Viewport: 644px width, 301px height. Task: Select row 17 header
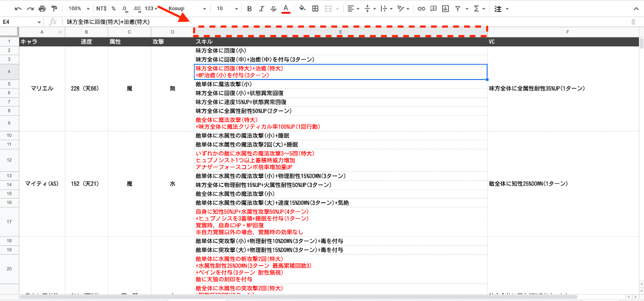click(x=9, y=222)
